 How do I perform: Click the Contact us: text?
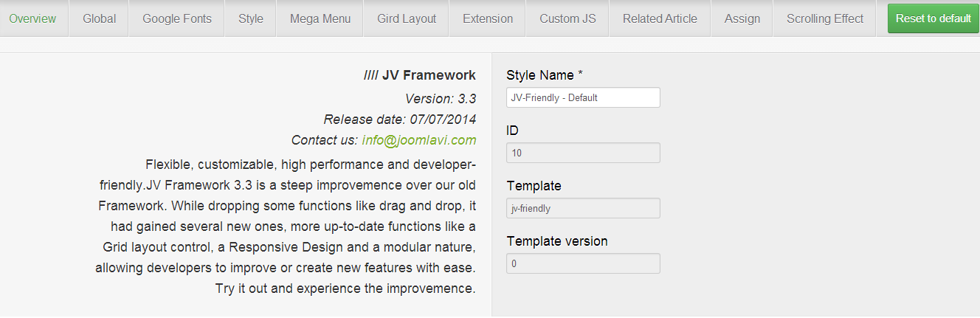(x=325, y=140)
